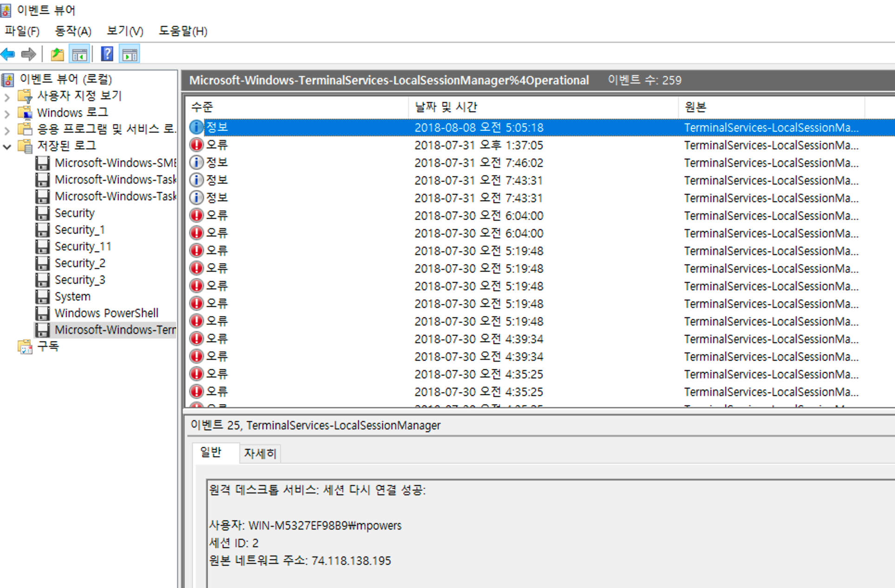Toggle the Show/Hide Console Tree icon
895x588 pixels.
[79, 54]
